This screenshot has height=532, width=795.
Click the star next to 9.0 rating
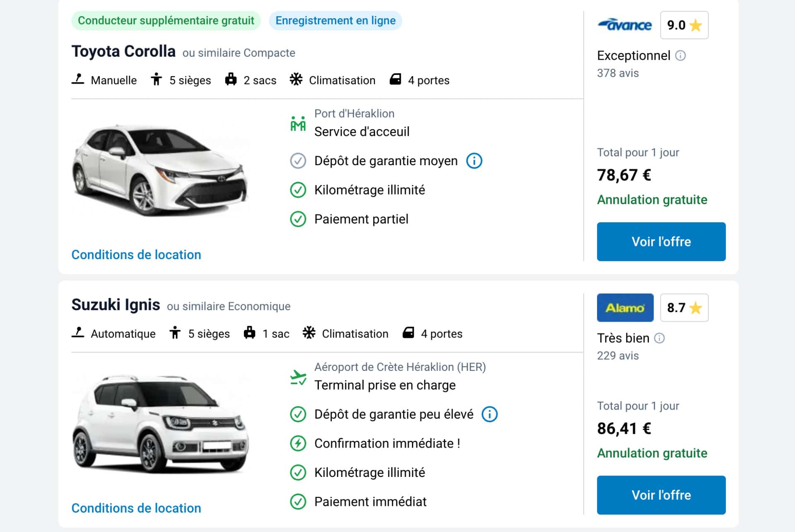tap(695, 25)
